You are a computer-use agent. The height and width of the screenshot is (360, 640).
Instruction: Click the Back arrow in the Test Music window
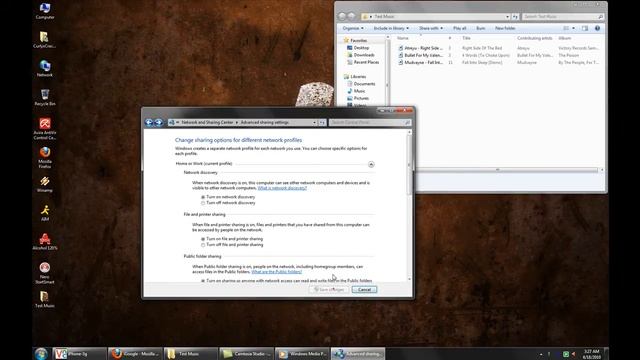click(x=342, y=16)
